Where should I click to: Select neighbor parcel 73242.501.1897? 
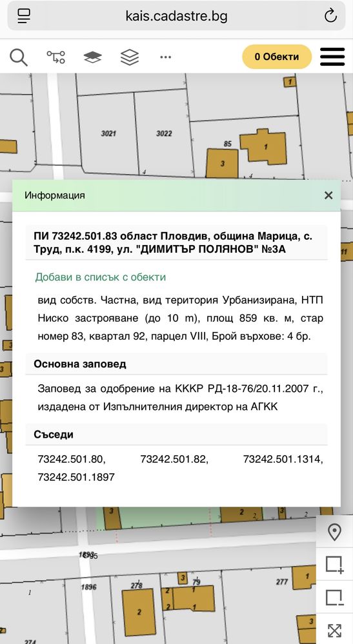pyautogui.click(x=76, y=477)
